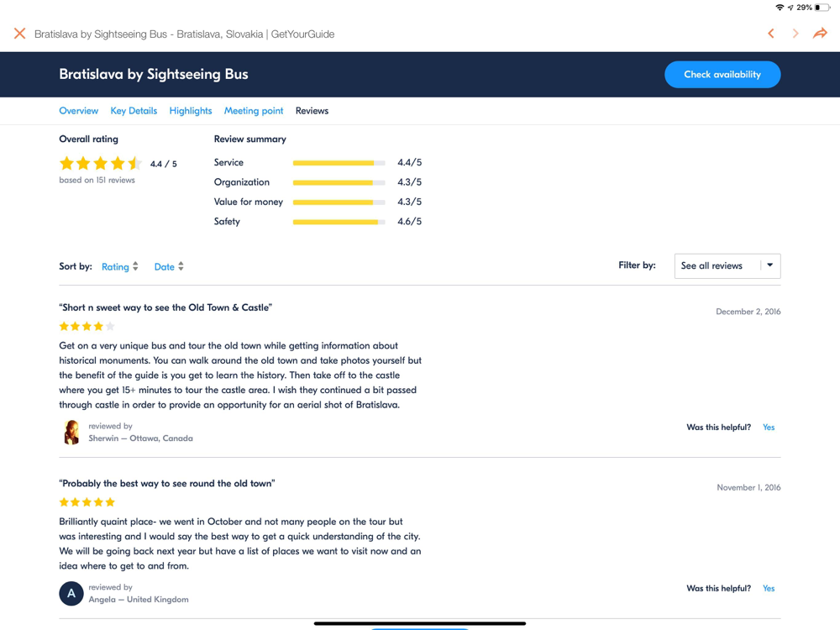840x630 pixels.
Task: Switch to the Highlights tab
Action: pos(191,111)
